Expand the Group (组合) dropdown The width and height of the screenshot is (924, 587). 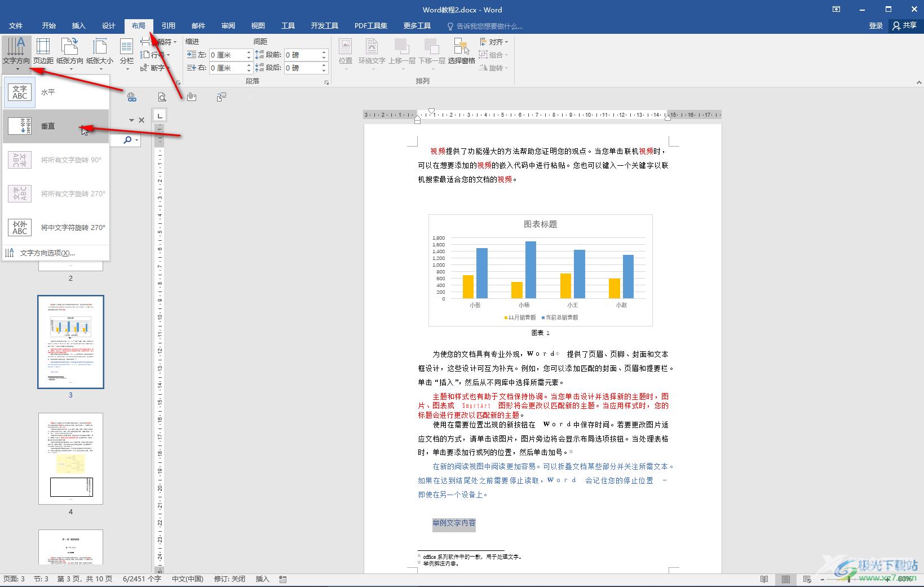tap(494, 55)
